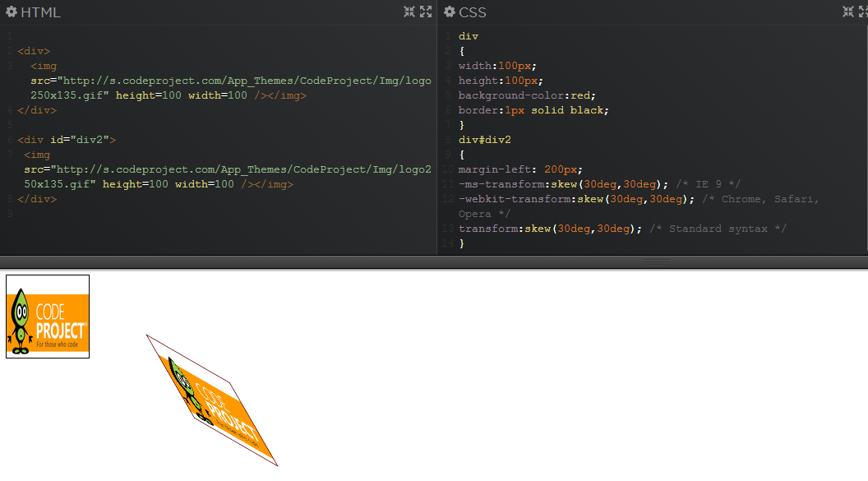Click the CSS panel title

pyautogui.click(x=473, y=12)
